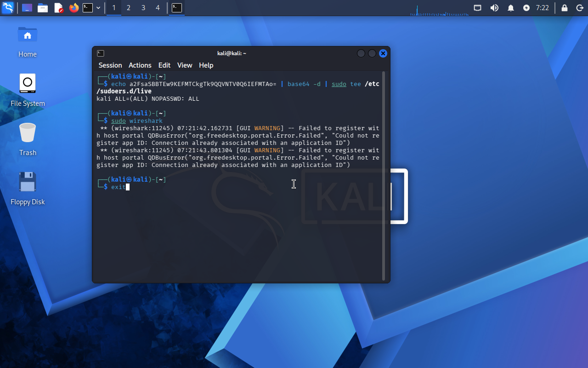Minimize the terminal window

click(x=361, y=53)
